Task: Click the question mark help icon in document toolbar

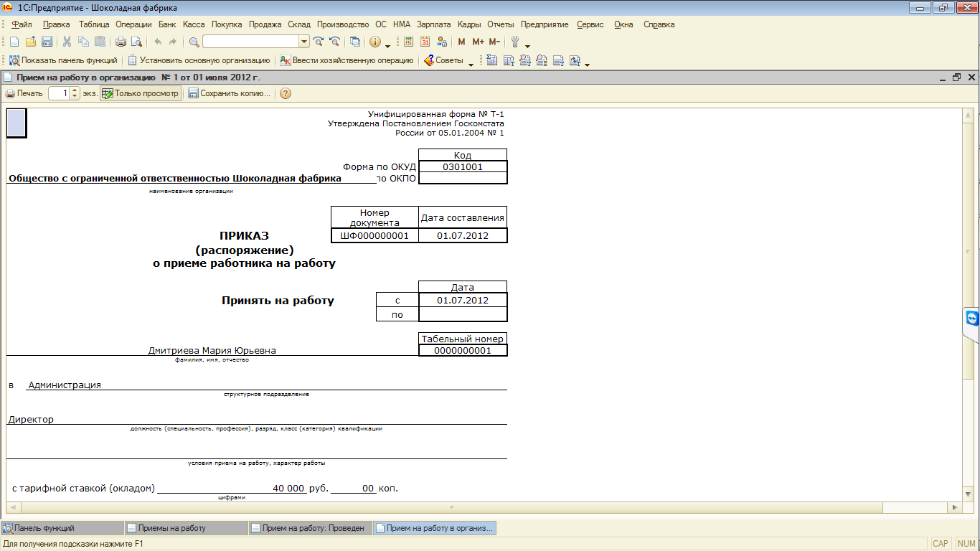Action: coord(286,93)
